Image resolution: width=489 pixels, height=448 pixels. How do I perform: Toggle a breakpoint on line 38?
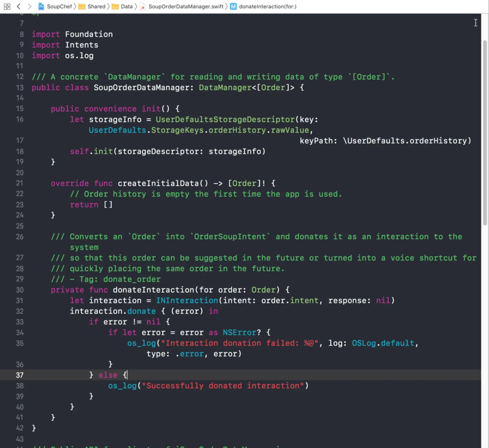click(20, 386)
